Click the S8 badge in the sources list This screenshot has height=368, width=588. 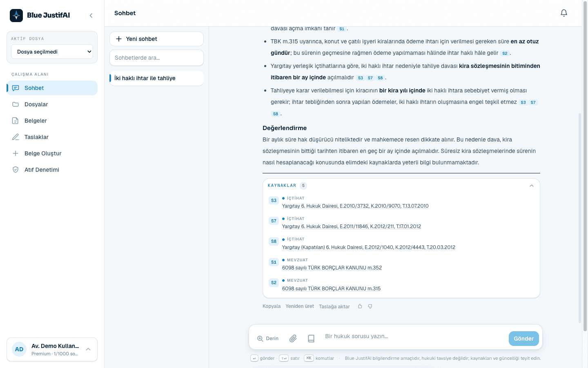click(x=274, y=241)
